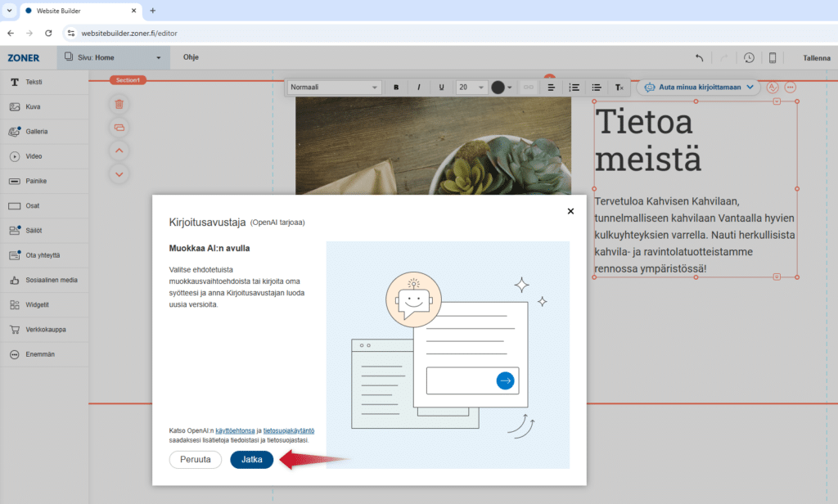
Task: Move the section down with the arrow
Action: point(119,173)
